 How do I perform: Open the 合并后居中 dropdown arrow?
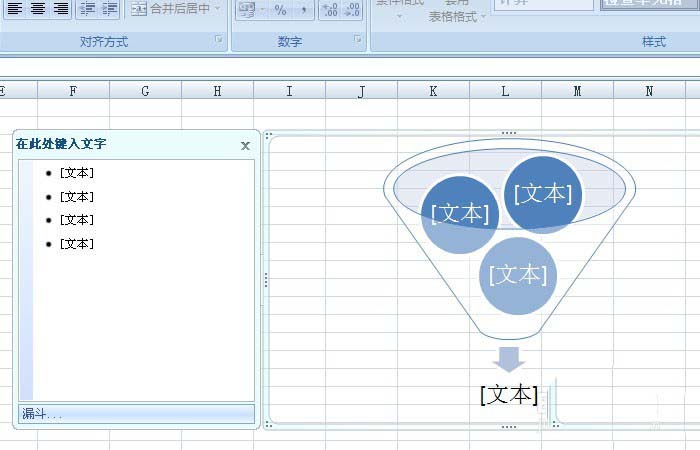218,8
